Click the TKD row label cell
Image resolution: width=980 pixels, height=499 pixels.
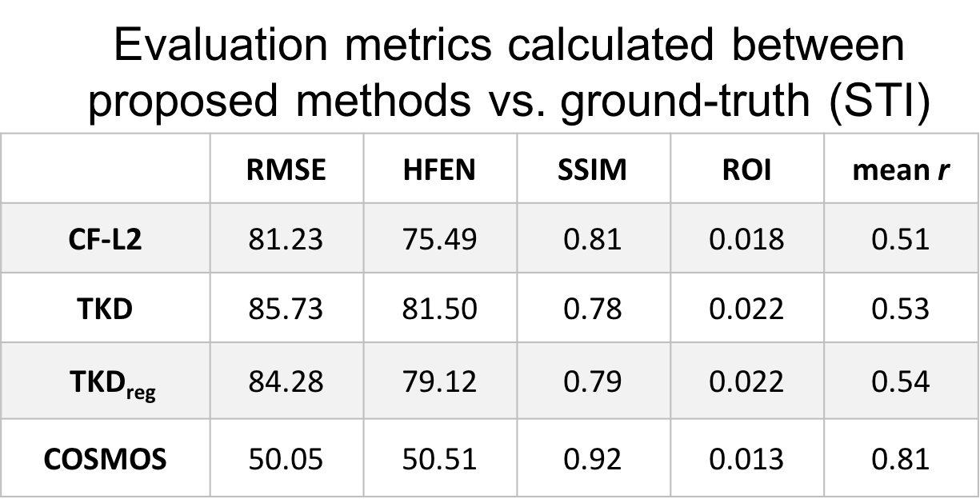tap(106, 309)
